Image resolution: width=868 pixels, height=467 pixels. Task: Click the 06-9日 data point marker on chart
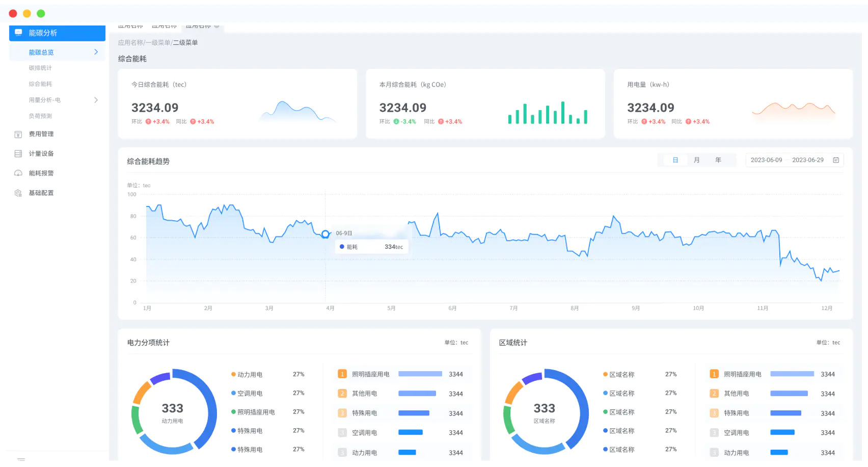click(325, 235)
